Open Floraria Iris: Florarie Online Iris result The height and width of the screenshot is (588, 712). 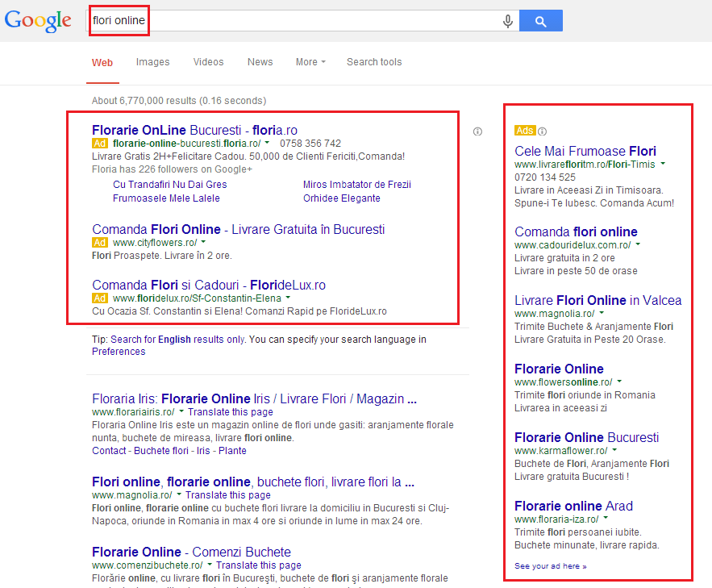point(254,398)
